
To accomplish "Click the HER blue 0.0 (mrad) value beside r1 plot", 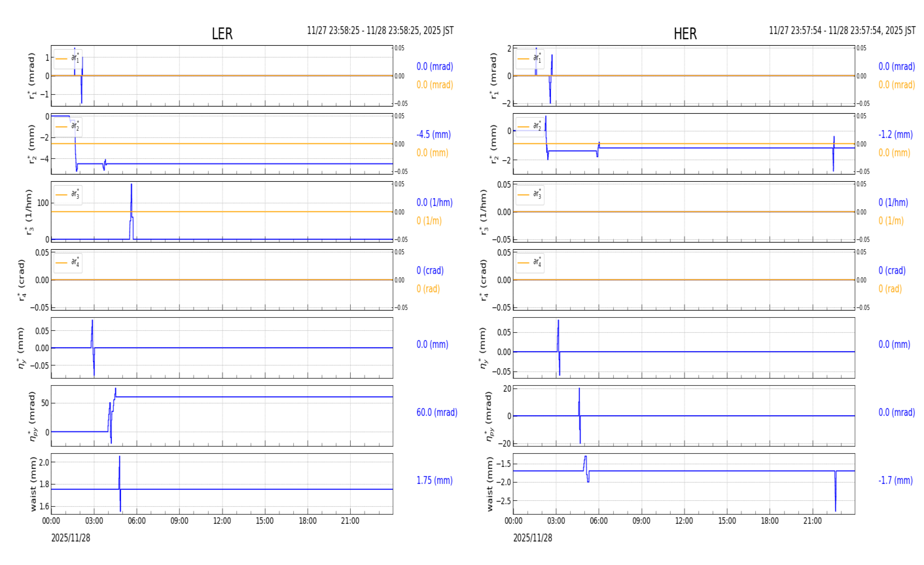I will pyautogui.click(x=897, y=67).
